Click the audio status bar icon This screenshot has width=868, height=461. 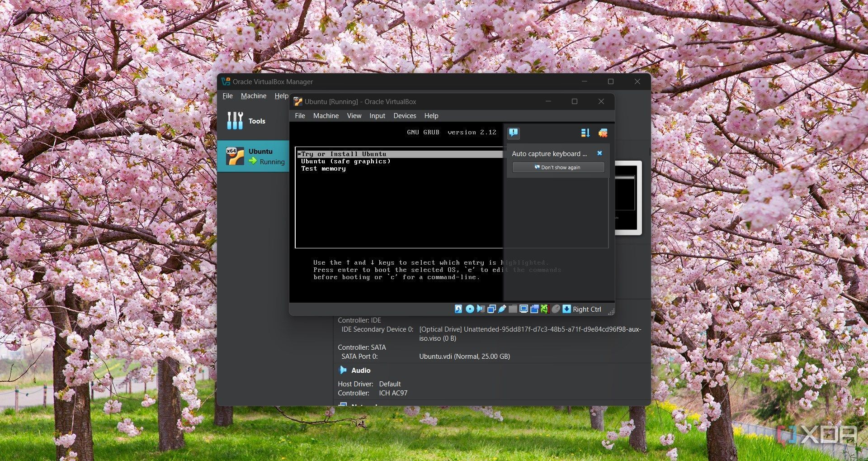481,309
